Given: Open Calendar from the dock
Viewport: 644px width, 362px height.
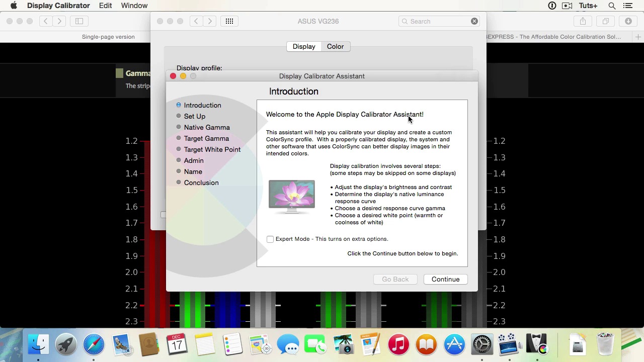Looking at the screenshot, I should 177,345.
